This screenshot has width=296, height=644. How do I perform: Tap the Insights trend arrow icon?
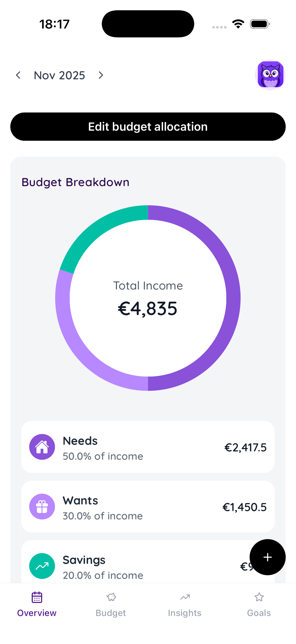pyautogui.click(x=185, y=597)
